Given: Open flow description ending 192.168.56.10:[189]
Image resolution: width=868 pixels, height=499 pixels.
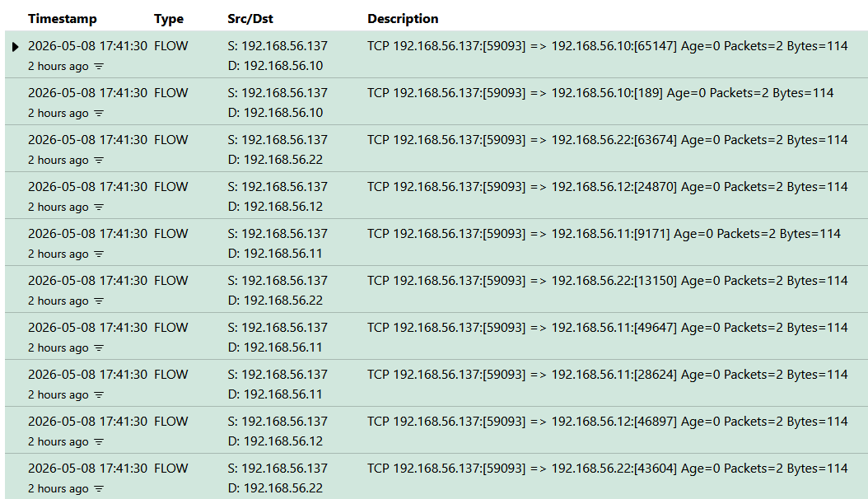Looking at the screenshot, I should point(600,93).
